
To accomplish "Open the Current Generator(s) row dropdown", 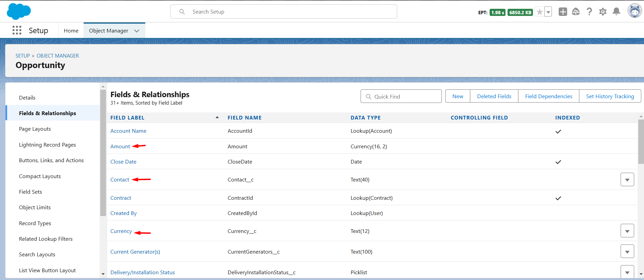I will coord(627,252).
